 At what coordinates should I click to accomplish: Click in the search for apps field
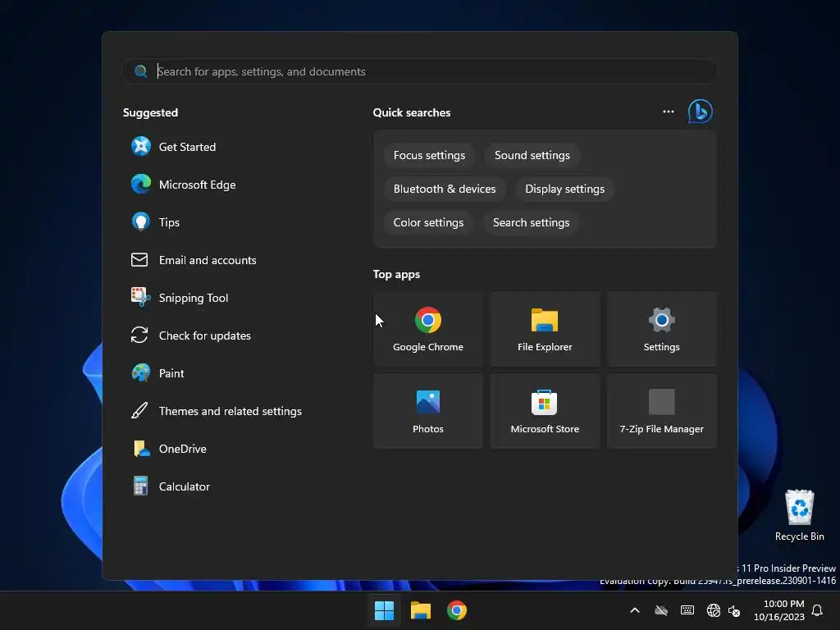(x=419, y=71)
